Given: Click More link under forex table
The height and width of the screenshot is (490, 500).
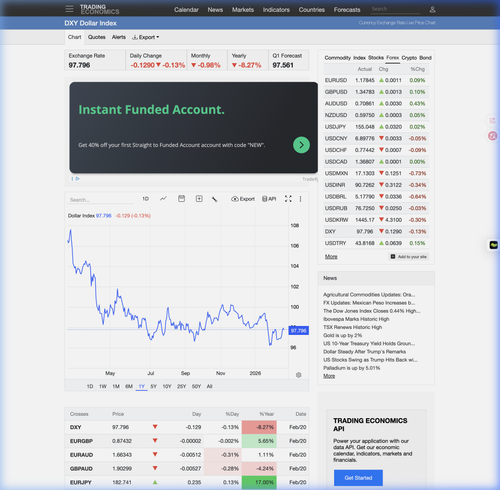Looking at the screenshot, I should click(331, 256).
